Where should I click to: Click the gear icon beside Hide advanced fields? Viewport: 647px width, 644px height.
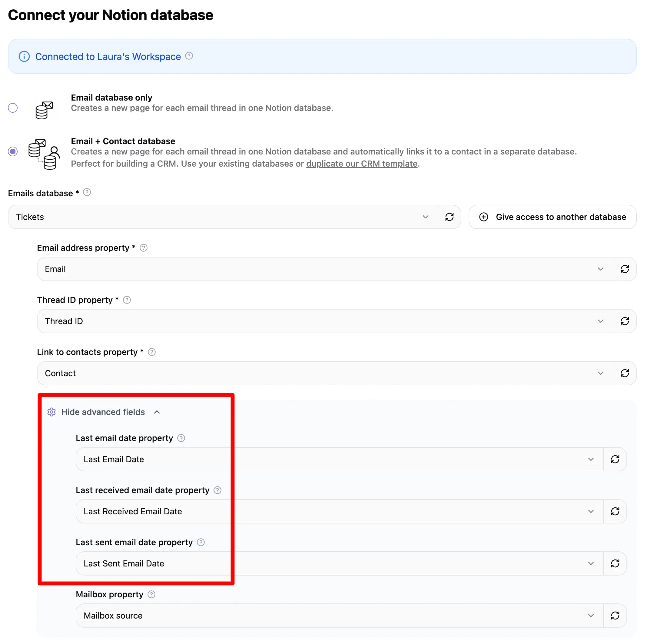tap(51, 412)
